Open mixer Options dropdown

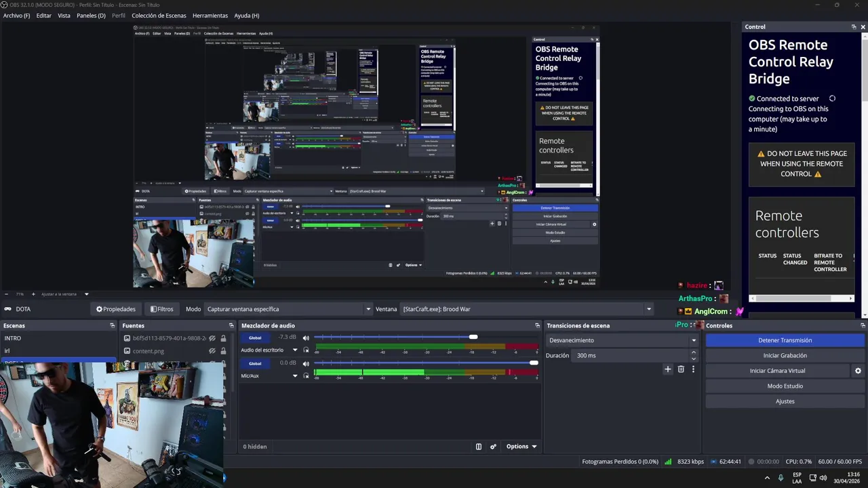[x=521, y=447]
